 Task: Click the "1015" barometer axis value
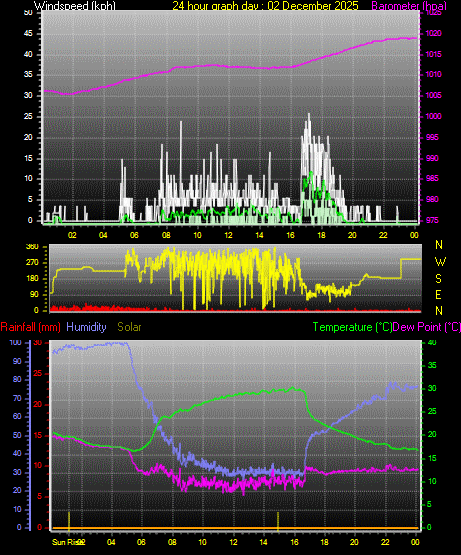[434, 55]
